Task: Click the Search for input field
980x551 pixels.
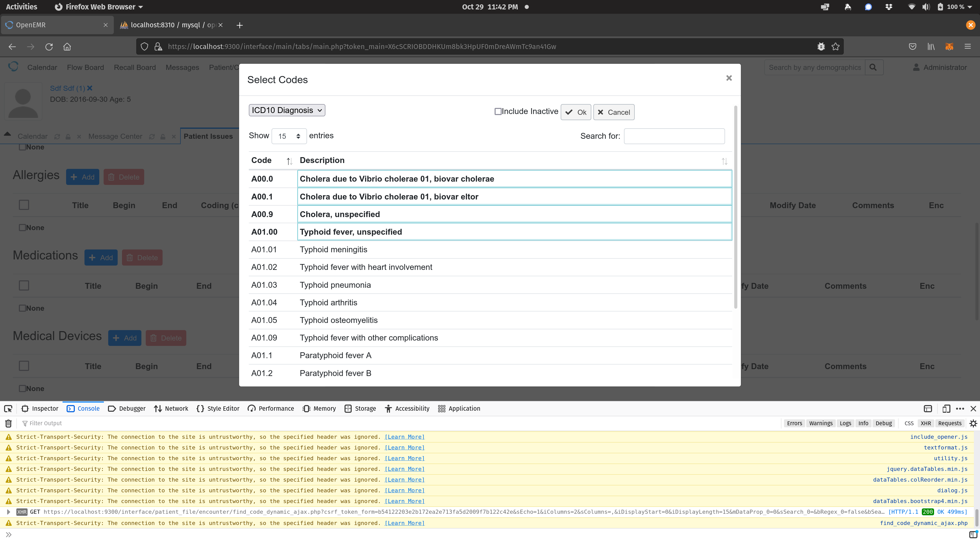Action: (x=674, y=136)
